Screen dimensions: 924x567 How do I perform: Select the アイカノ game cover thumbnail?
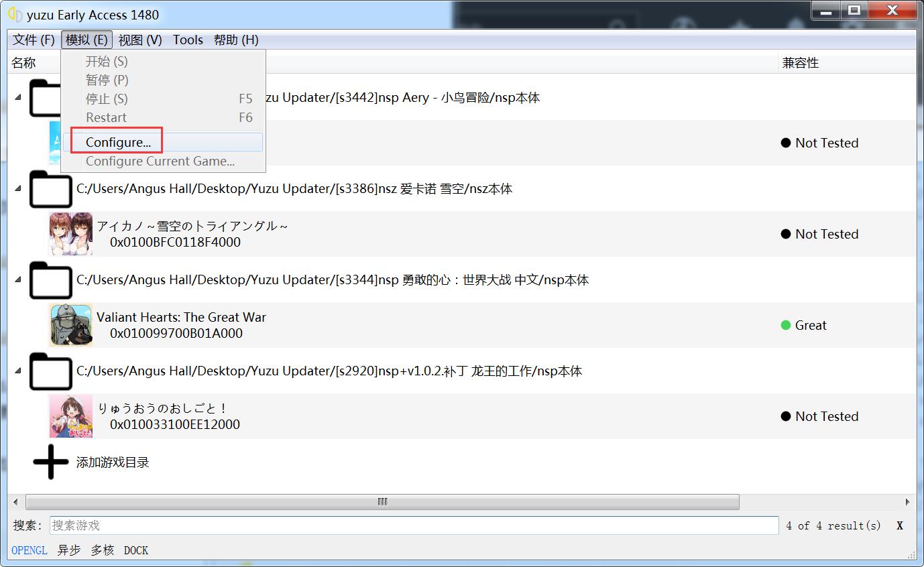(x=71, y=234)
